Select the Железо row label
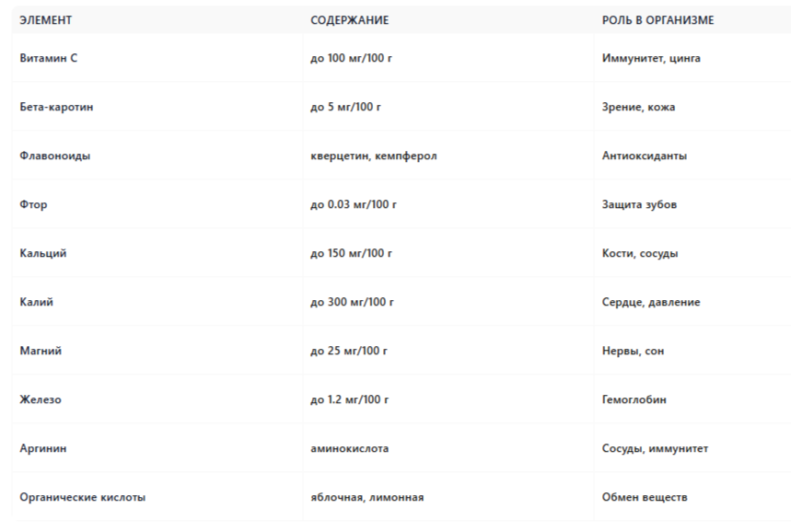Screen dimensions: 791x532 (41, 399)
